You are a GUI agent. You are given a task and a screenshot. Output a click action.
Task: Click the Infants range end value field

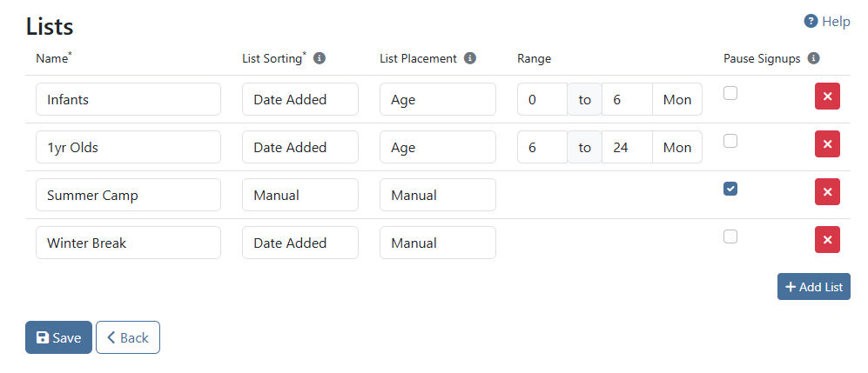tap(627, 99)
